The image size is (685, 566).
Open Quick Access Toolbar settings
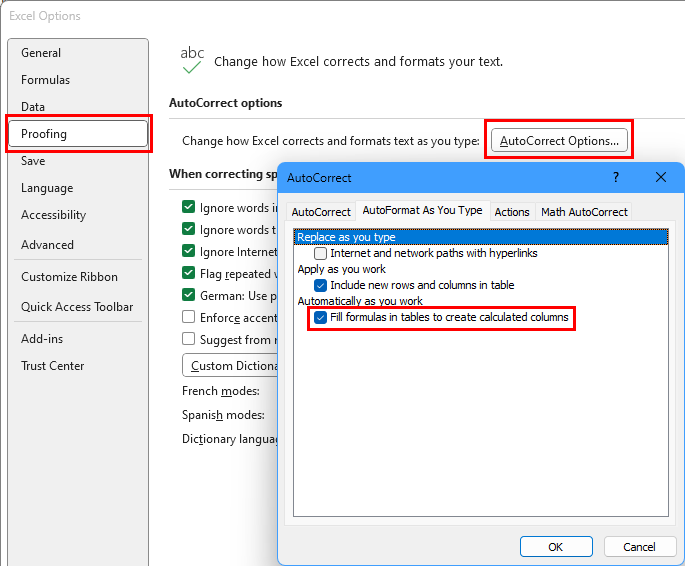pos(78,307)
